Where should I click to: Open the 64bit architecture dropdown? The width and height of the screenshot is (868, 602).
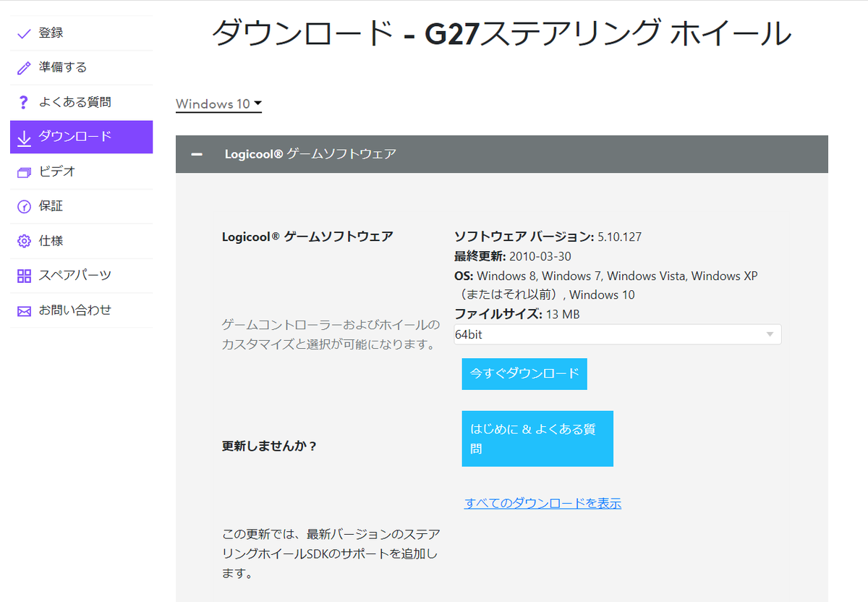tap(617, 334)
